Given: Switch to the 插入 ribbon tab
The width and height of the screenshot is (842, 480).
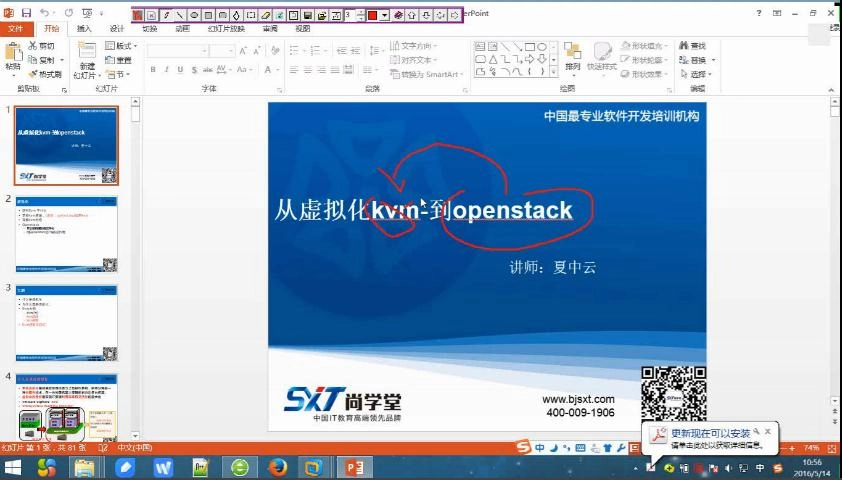Looking at the screenshot, I should [x=84, y=28].
